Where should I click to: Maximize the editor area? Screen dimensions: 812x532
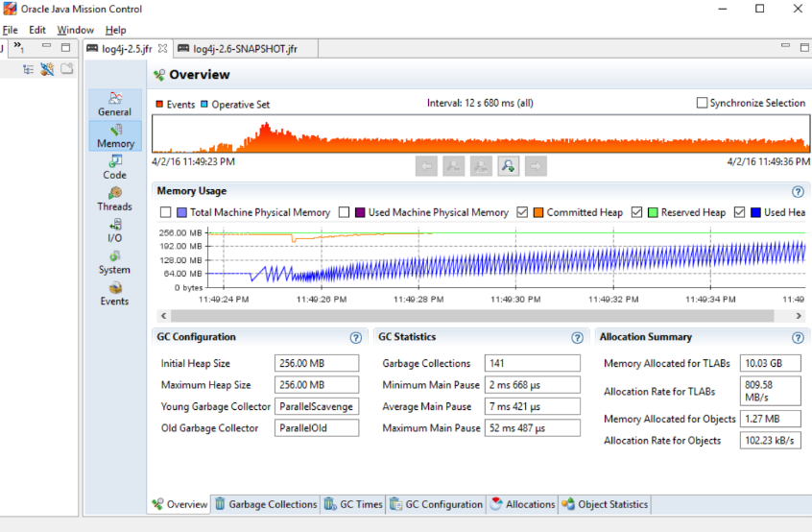click(804, 47)
